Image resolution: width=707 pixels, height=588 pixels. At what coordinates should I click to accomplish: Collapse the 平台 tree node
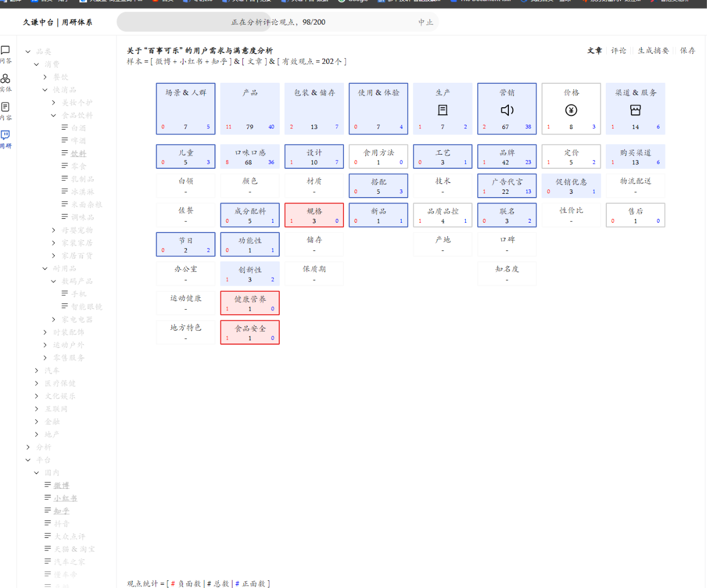tap(28, 460)
